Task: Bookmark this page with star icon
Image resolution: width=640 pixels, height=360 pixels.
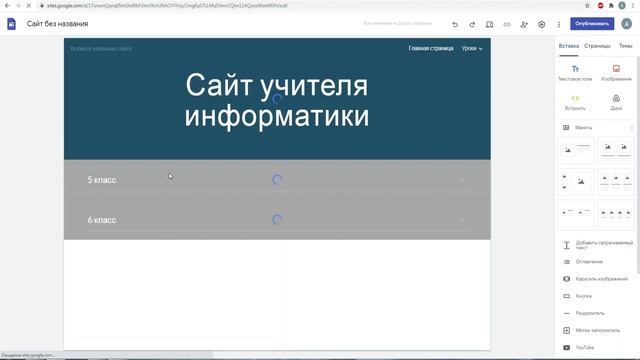Action: (x=587, y=6)
